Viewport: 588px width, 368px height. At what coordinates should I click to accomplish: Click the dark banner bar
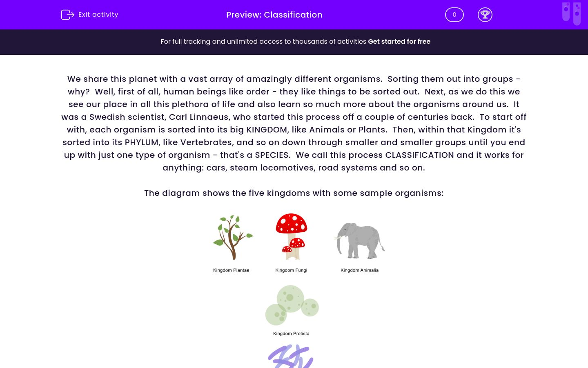point(294,42)
